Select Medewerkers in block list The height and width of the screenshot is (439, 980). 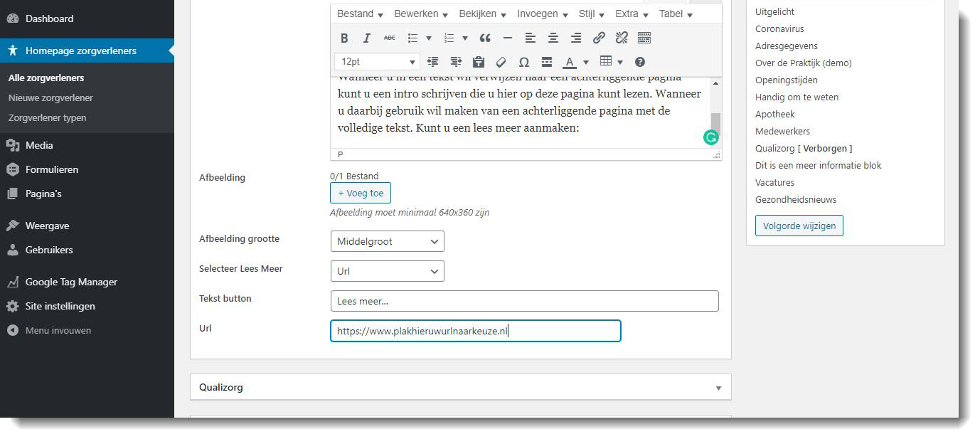(782, 131)
